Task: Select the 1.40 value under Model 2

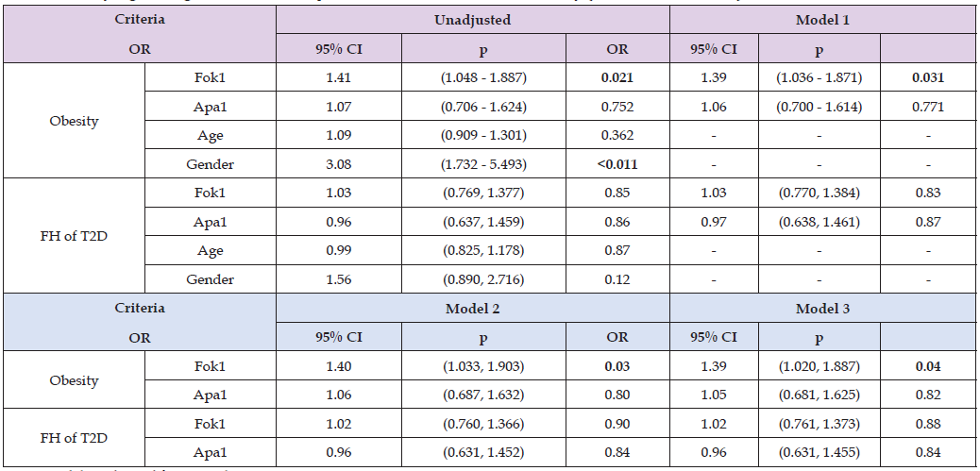Action: [x=338, y=365]
